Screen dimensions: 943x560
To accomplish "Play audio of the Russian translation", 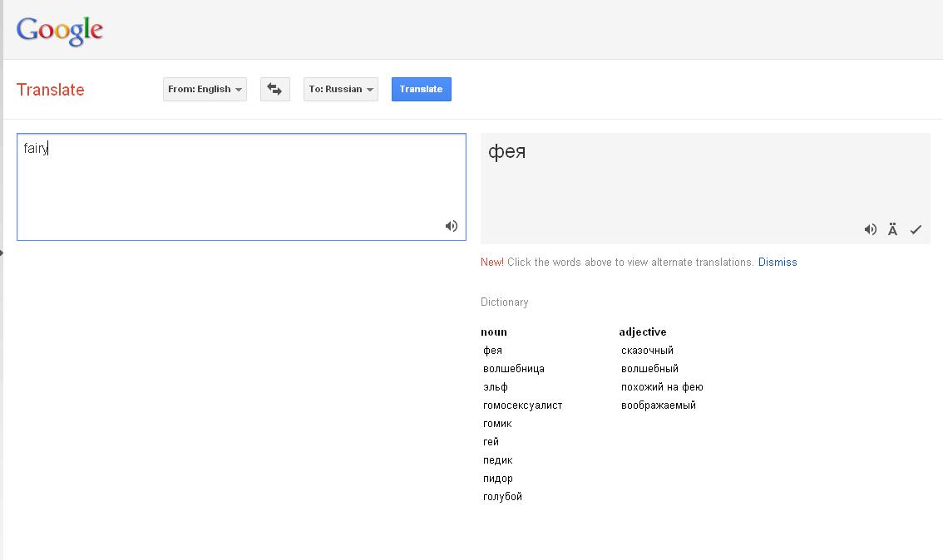I will click(x=870, y=229).
